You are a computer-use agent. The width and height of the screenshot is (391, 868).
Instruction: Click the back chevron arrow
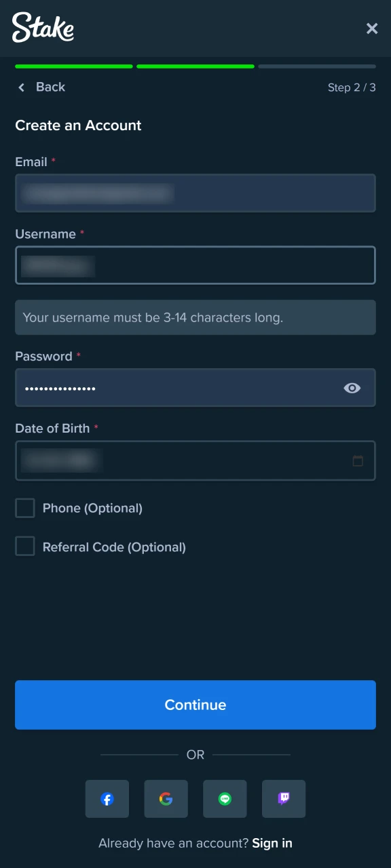coord(21,87)
